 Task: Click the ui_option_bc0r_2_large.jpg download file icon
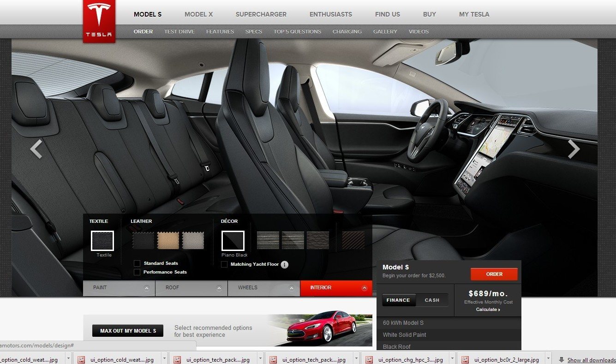coord(465,359)
